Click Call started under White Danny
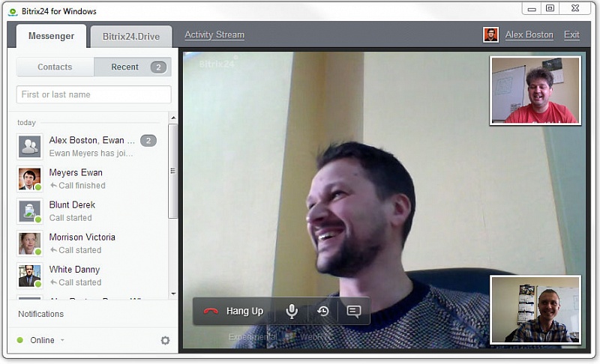 76,282
